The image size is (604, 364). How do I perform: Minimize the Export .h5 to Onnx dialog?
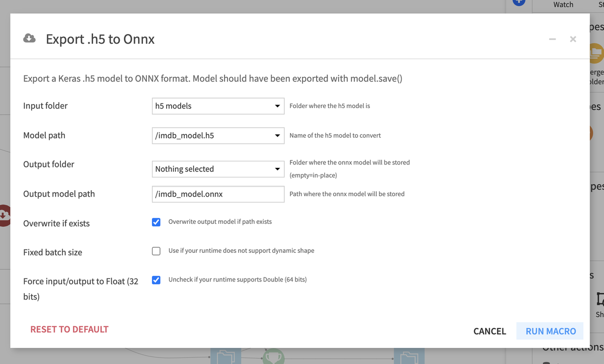click(x=552, y=39)
